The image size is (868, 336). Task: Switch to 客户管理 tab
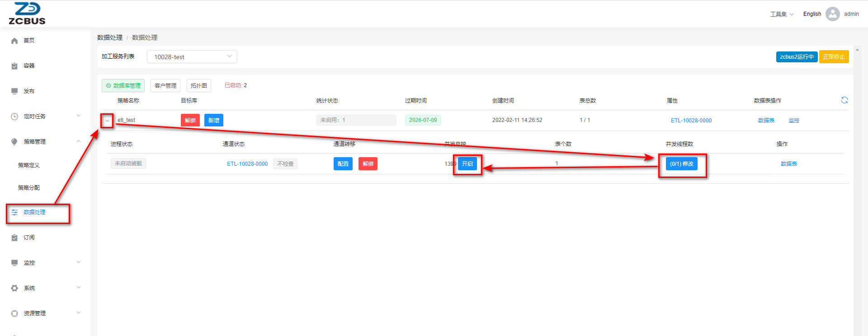pos(165,86)
